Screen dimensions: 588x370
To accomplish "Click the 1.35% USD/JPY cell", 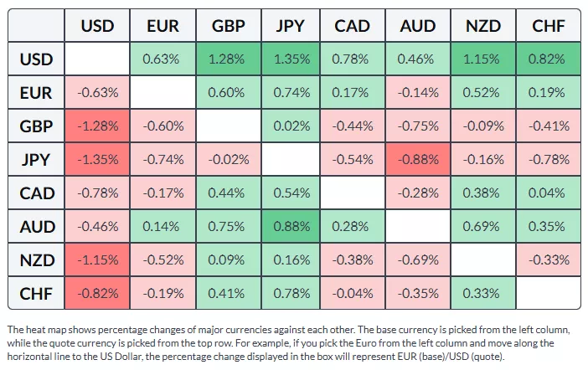I will pyautogui.click(x=291, y=59).
